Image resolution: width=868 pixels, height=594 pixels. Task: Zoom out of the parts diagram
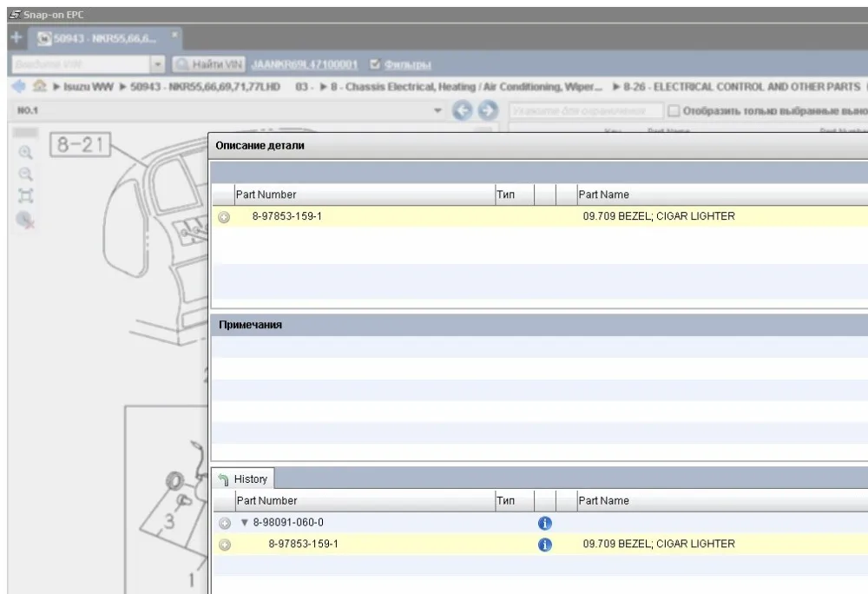(x=25, y=175)
